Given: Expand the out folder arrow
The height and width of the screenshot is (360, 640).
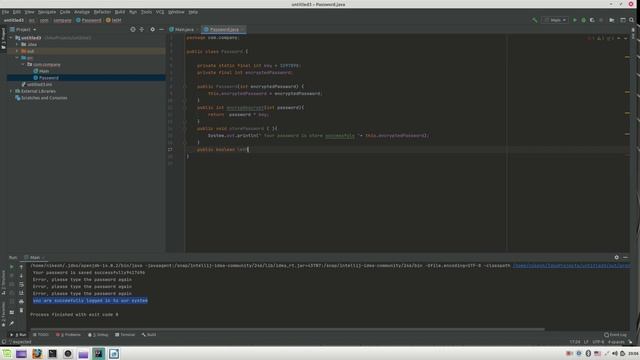Looking at the screenshot, I should click(x=17, y=51).
